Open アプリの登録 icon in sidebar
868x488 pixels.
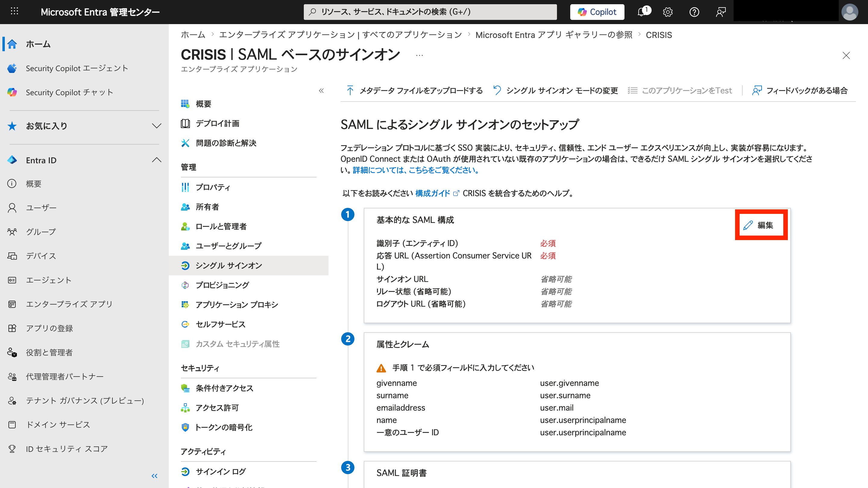pyautogui.click(x=12, y=328)
